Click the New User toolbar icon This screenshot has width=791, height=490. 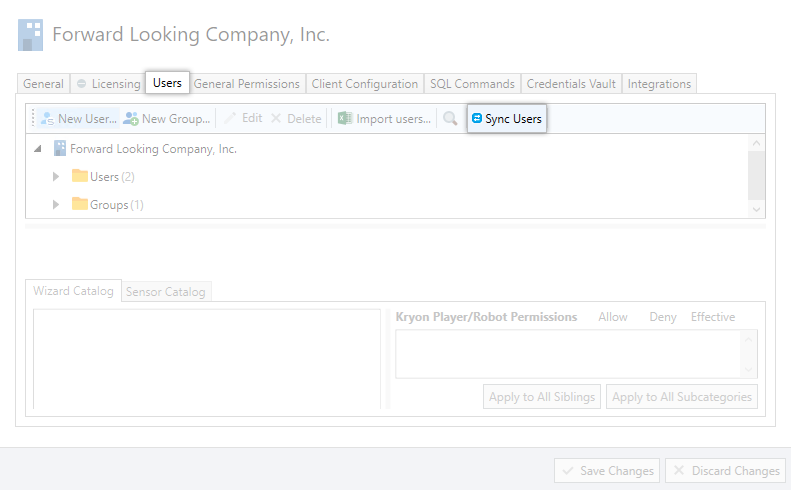click(x=47, y=119)
